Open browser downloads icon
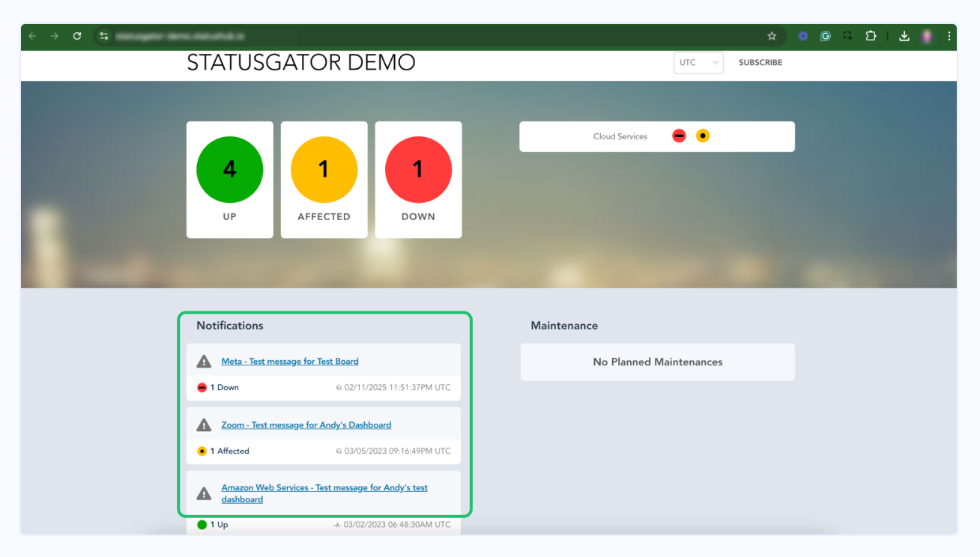Image resolution: width=980 pixels, height=557 pixels. point(904,36)
